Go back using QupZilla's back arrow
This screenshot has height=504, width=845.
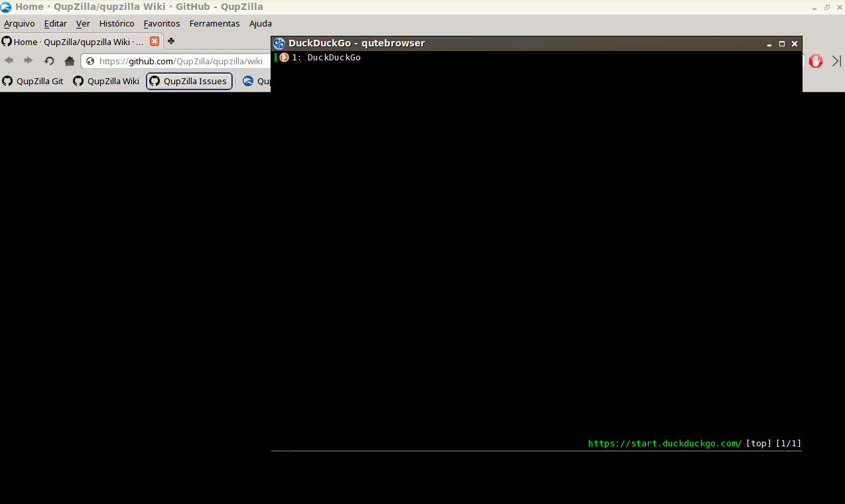[9, 61]
